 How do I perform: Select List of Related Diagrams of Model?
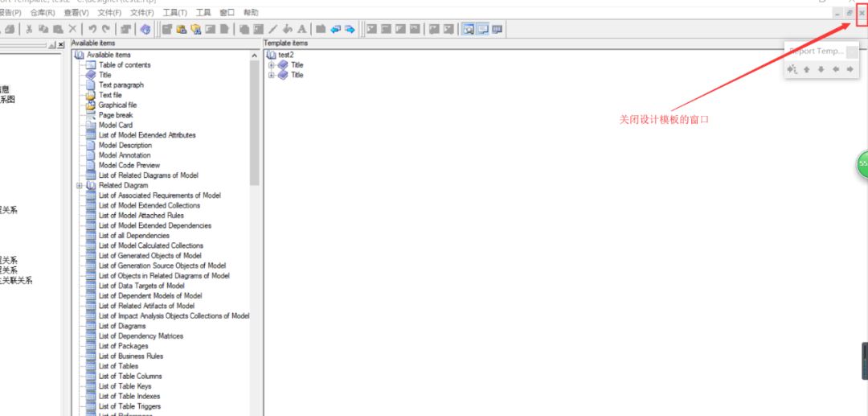[x=149, y=175]
